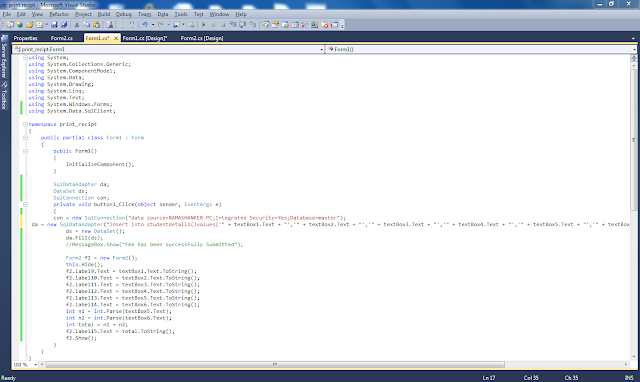Open the Undo history dropdown arrow
Viewport: 640px width, 382px height.
(153, 24)
